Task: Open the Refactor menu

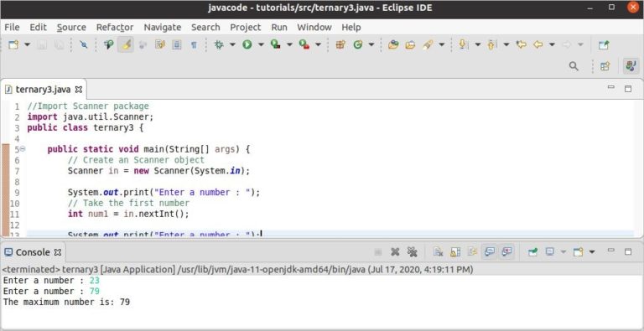Action: click(115, 27)
